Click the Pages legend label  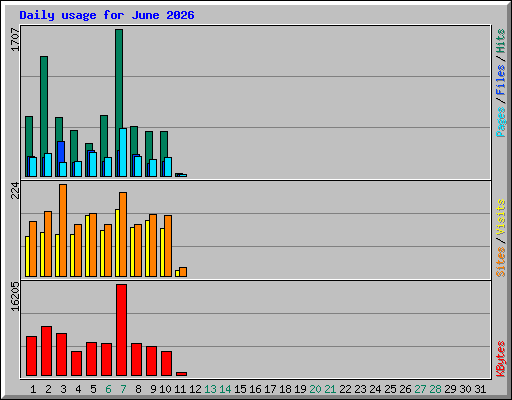[x=500, y=122]
